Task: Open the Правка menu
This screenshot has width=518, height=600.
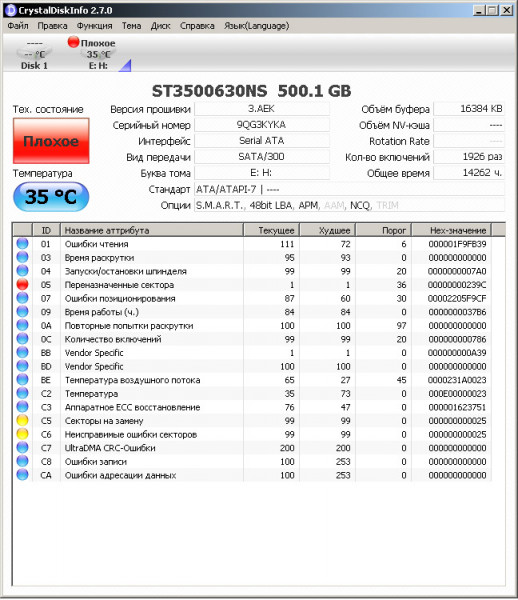Action: click(52, 26)
